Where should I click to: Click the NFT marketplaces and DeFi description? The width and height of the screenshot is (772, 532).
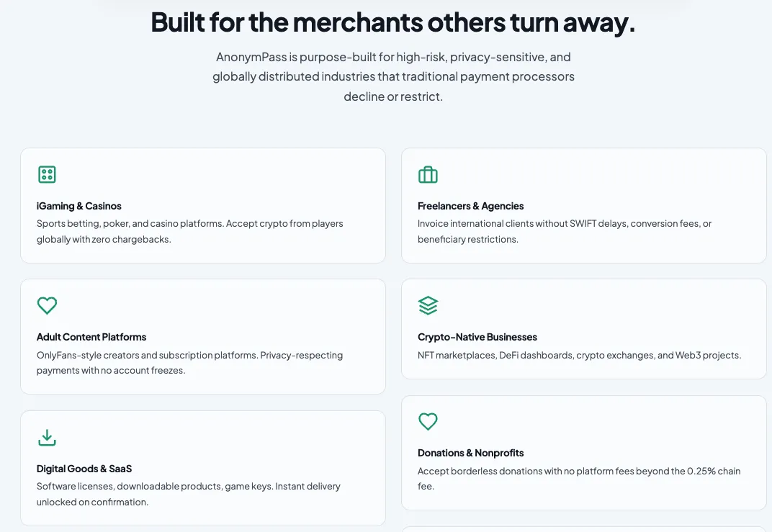580,356
